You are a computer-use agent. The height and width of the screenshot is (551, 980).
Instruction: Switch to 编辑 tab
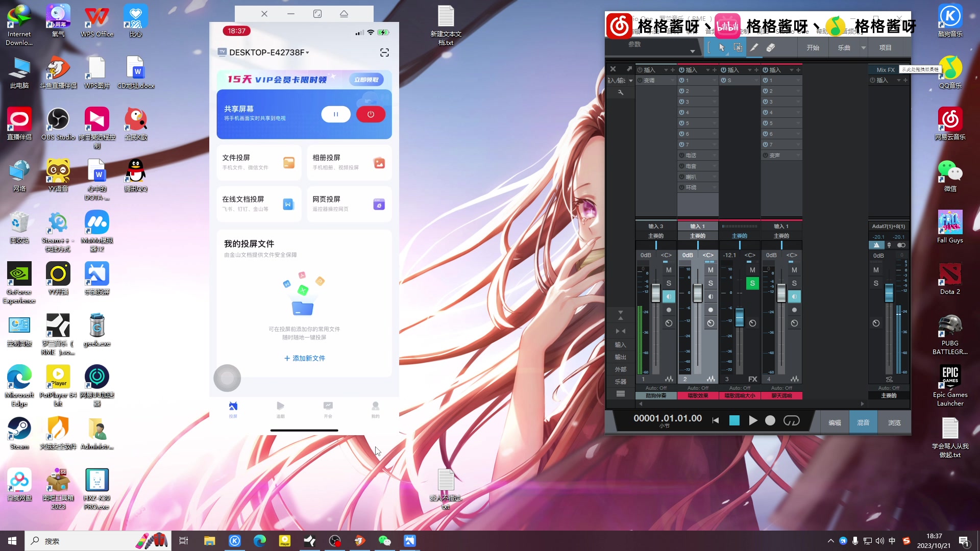tap(835, 422)
